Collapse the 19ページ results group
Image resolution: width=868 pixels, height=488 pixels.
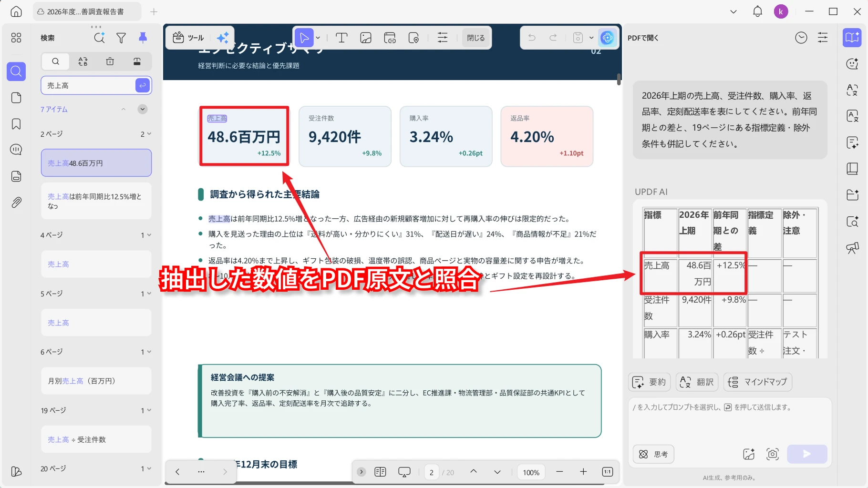tap(149, 410)
